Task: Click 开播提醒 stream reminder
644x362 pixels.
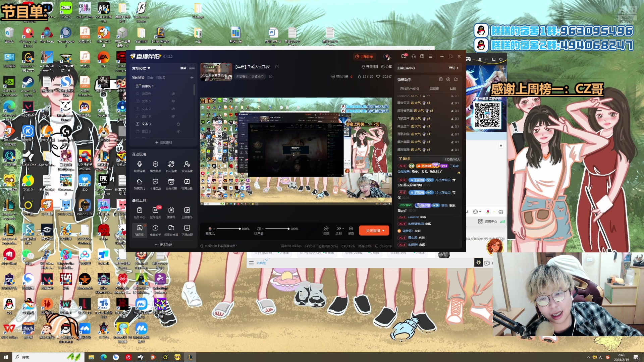Action: (370, 67)
